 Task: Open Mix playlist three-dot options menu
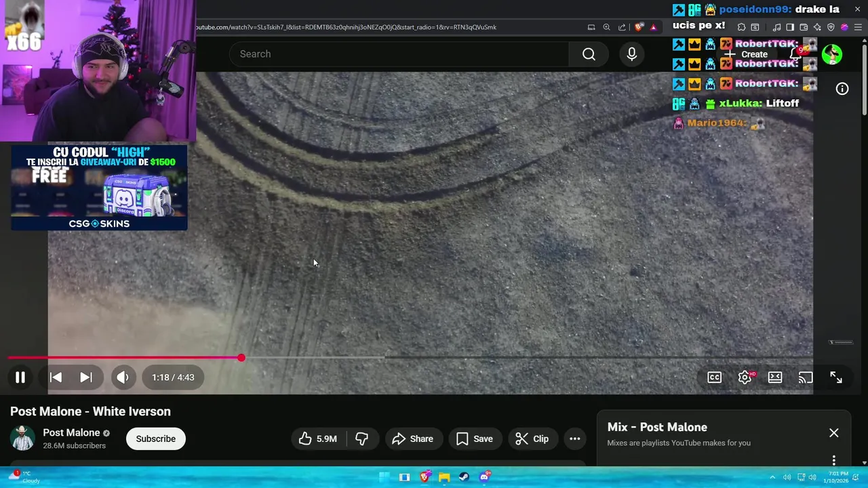pyautogui.click(x=834, y=460)
